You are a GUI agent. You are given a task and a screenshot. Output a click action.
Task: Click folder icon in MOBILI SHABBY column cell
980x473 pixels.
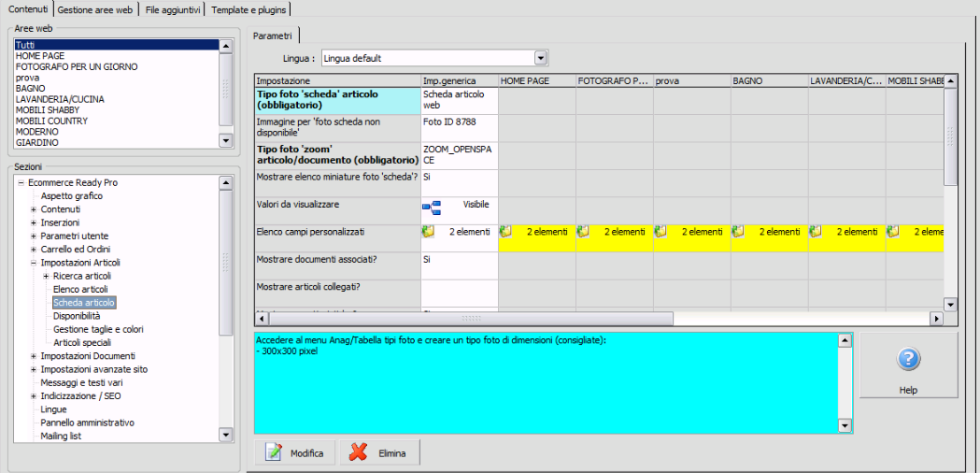click(893, 232)
